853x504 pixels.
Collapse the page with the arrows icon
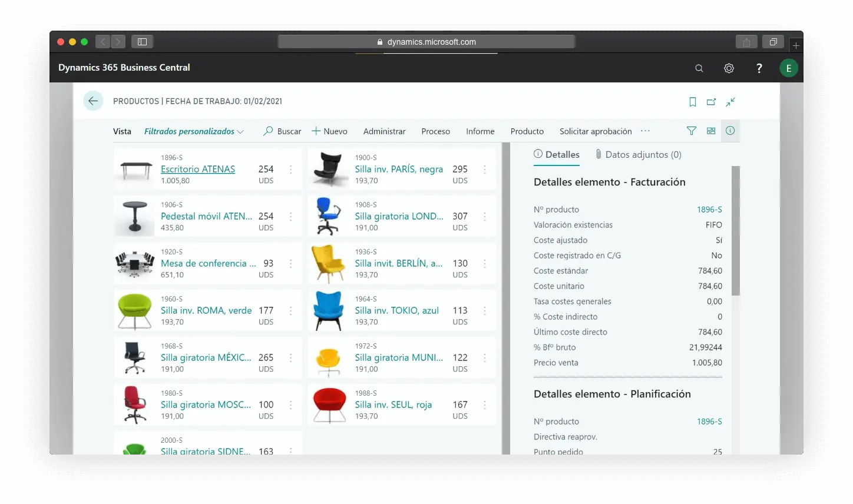tap(730, 102)
